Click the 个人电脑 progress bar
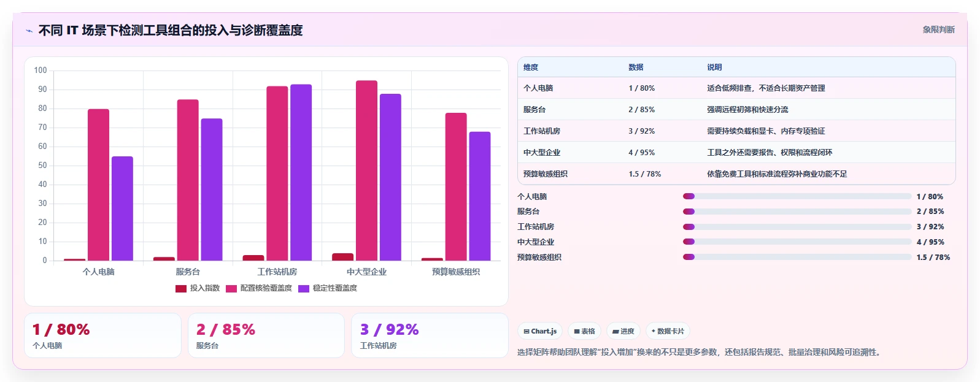This screenshot has height=382, width=980. coord(797,196)
